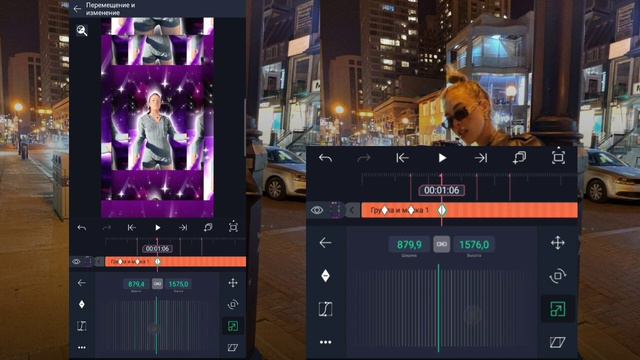Undo in the small editor panel
640x360 pixels.
pos(82,228)
